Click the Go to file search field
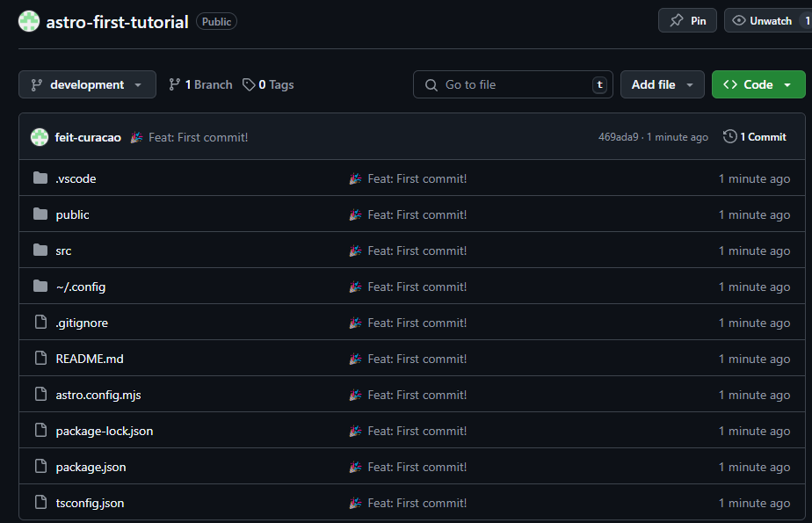Screen dimensions: 812x523 tap(512, 84)
